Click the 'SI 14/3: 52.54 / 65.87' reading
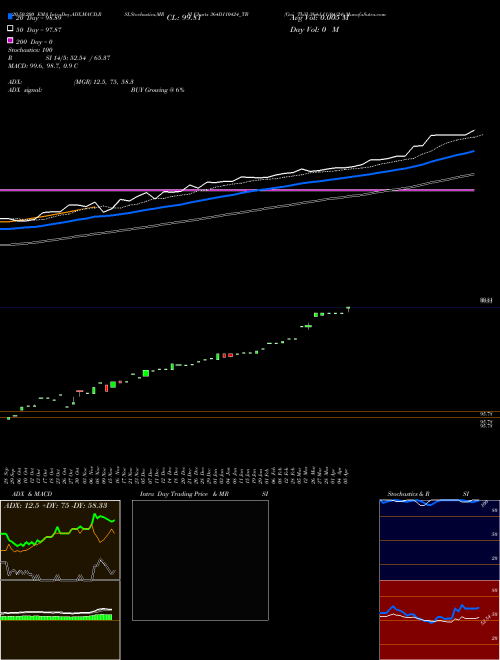The height and width of the screenshot is (660, 500). (78, 58)
